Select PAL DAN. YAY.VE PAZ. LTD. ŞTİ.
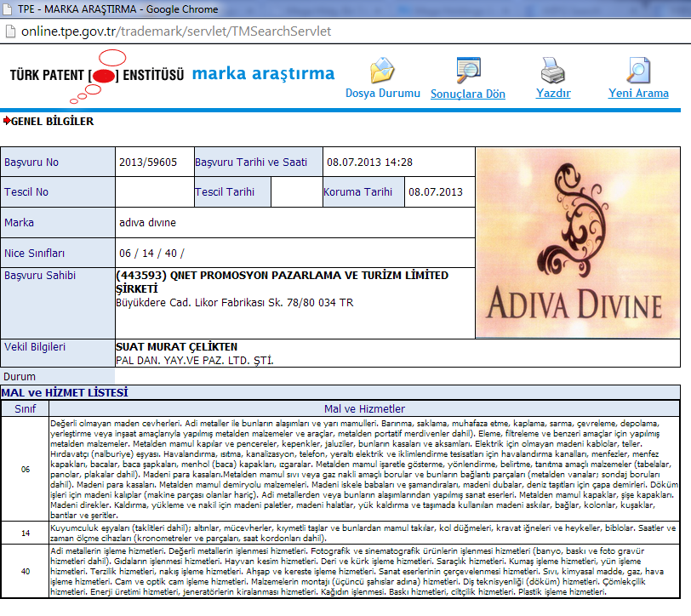This screenshot has width=691, height=616. [194, 361]
